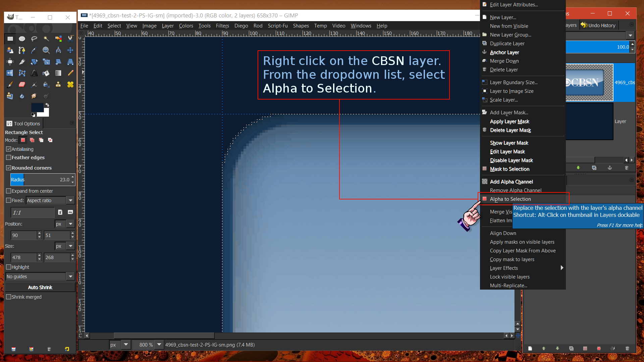Open the zoom level 800% dropdown
This screenshot has height=362, width=644.
pos(159,345)
